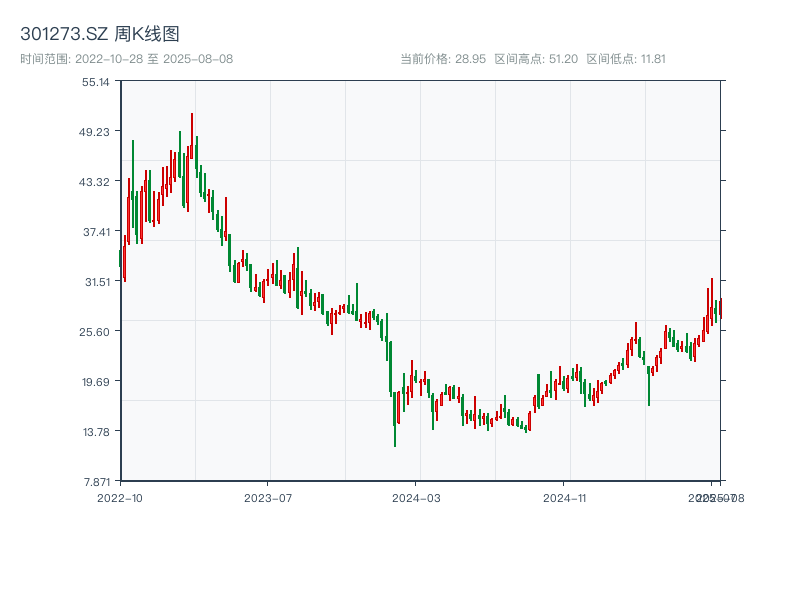This screenshot has height=600, width=800.
Task: Click the y-axis label 49.23
Action: point(94,132)
